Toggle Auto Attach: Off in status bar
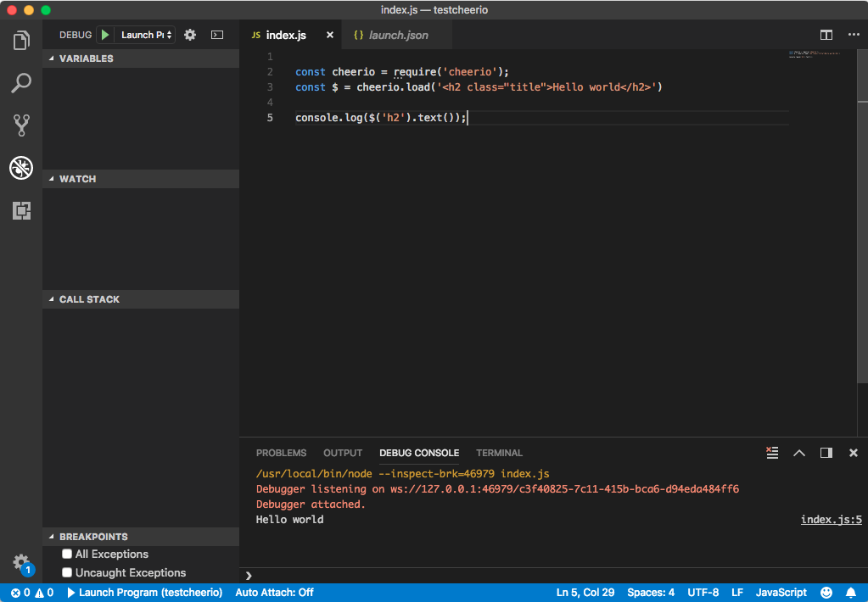868x602 pixels. click(275, 593)
